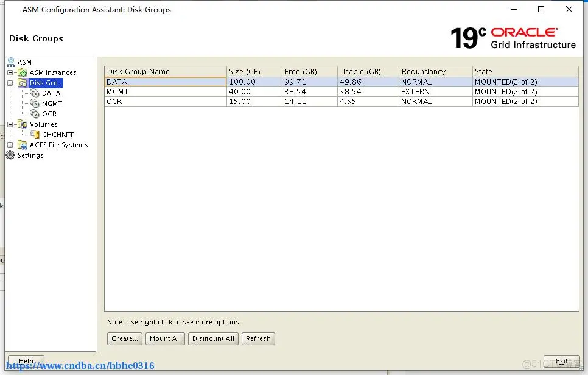The image size is (588, 375).
Task: Maximize the ASM Configuration Assistant window
Action: coord(541,9)
